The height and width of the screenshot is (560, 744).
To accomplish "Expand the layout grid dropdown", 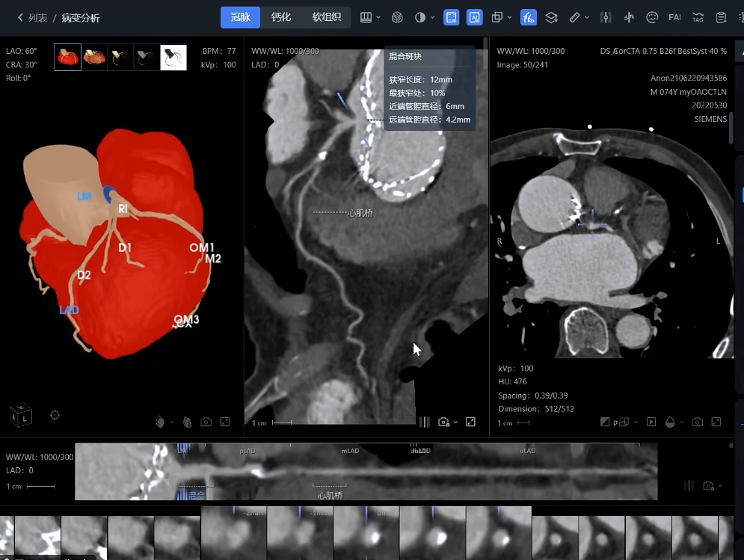I will [378, 17].
